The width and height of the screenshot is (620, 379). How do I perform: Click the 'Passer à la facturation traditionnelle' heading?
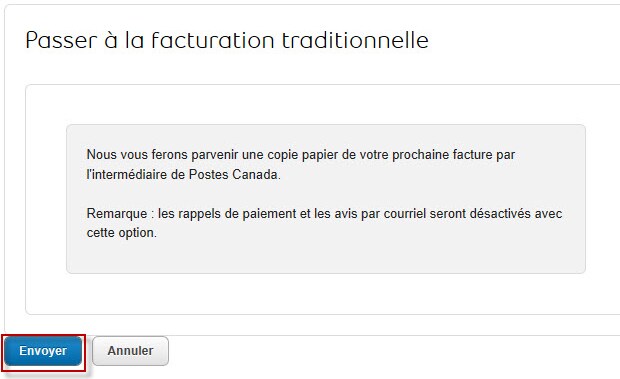(227, 40)
